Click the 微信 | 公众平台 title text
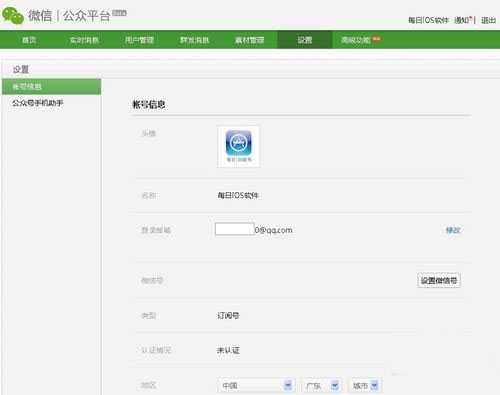The height and width of the screenshot is (395, 500). coord(69,15)
